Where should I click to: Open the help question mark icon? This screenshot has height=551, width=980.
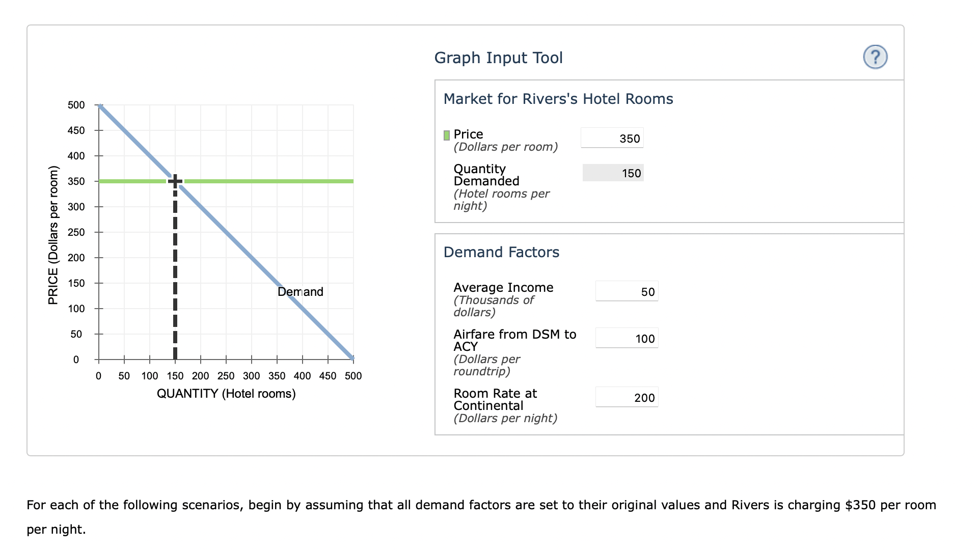875,57
